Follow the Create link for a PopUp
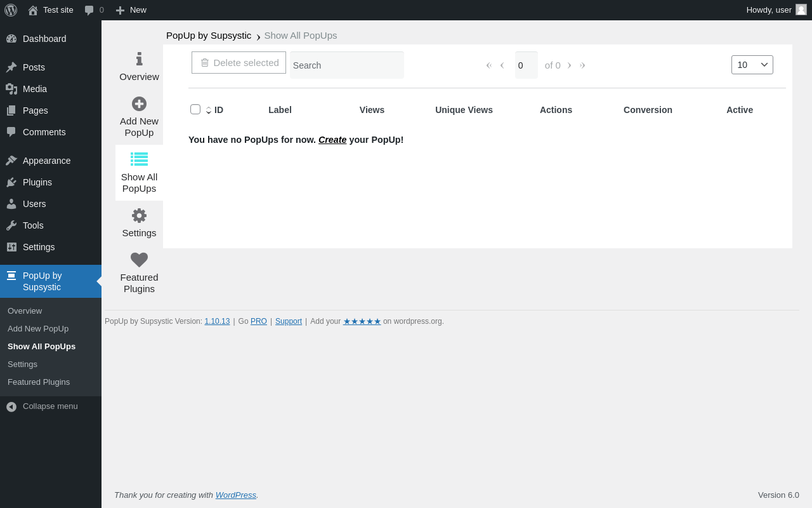The width and height of the screenshot is (812, 508). (x=332, y=140)
